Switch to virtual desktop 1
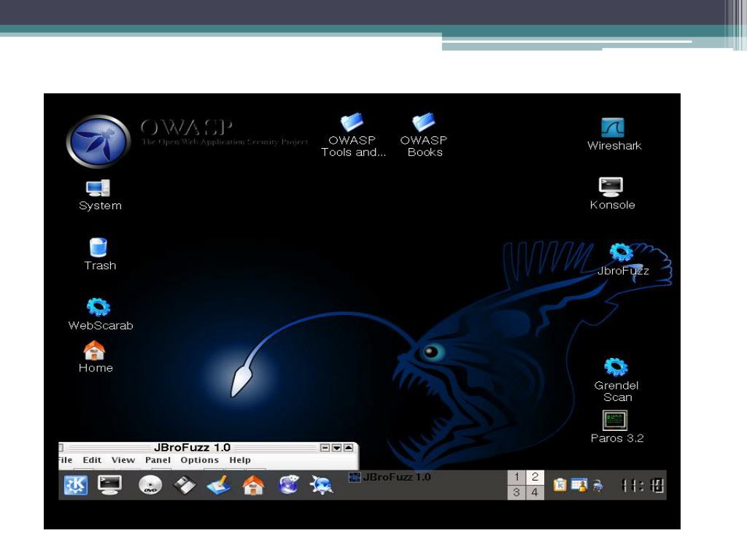The image size is (747, 560). [x=517, y=477]
